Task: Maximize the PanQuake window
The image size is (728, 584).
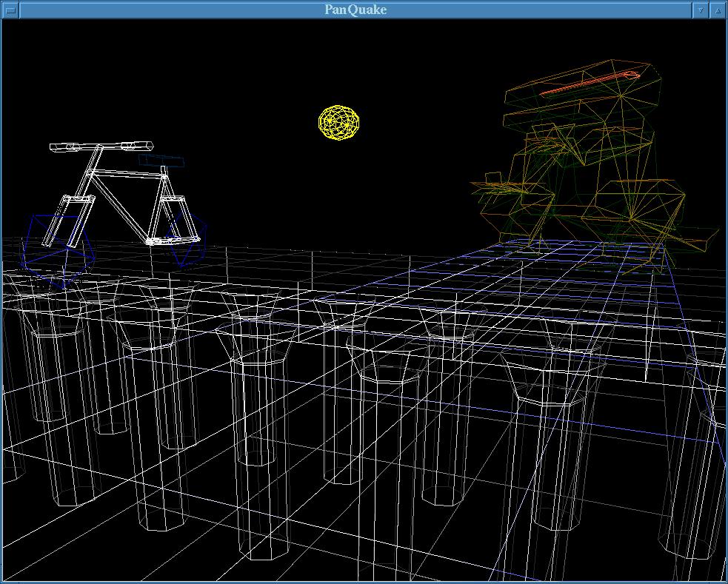Action: (x=718, y=10)
